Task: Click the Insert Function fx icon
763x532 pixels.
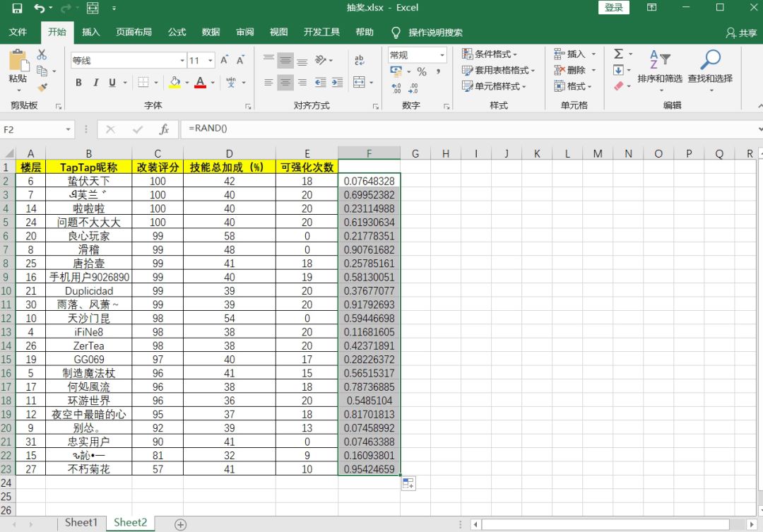Action: point(164,129)
